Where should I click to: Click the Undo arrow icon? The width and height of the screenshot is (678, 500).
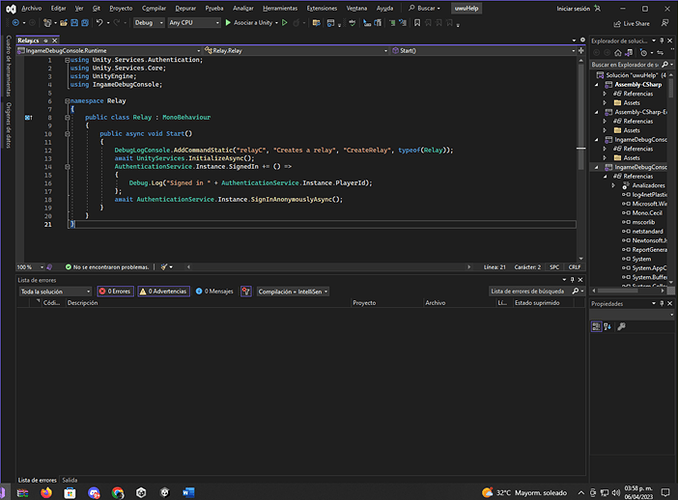99,22
